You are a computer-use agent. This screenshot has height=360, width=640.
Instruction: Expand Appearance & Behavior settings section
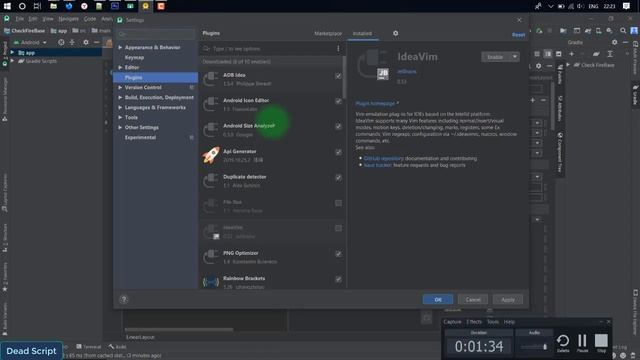(120, 47)
